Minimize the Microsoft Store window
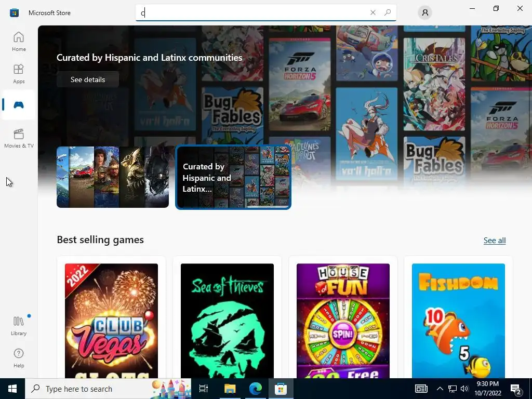This screenshot has height=399, width=532. point(472,8)
